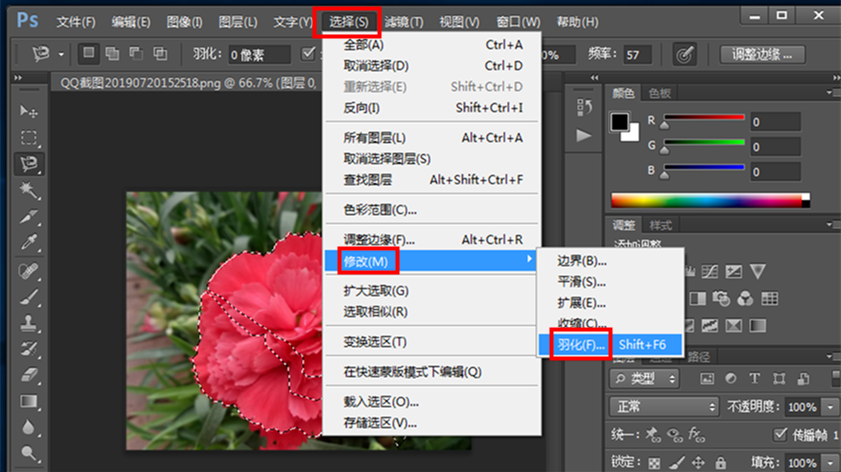Select the Rectangular Marquee tool
Viewport: 841px width, 472px height.
pyautogui.click(x=28, y=137)
